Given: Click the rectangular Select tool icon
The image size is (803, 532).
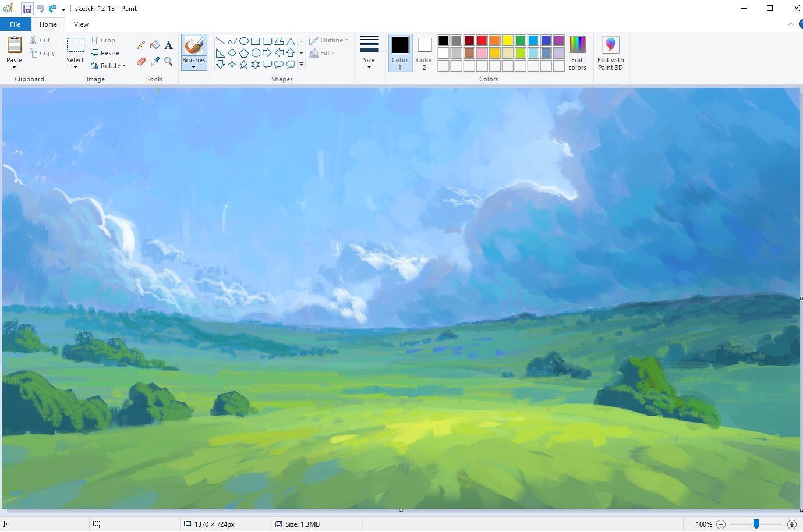Looking at the screenshot, I should 75,45.
